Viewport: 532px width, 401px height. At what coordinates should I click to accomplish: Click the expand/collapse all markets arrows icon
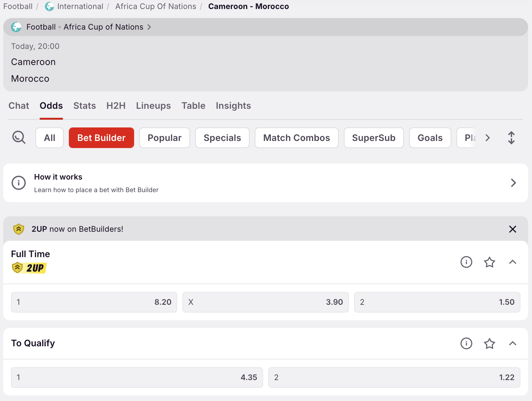(x=511, y=138)
